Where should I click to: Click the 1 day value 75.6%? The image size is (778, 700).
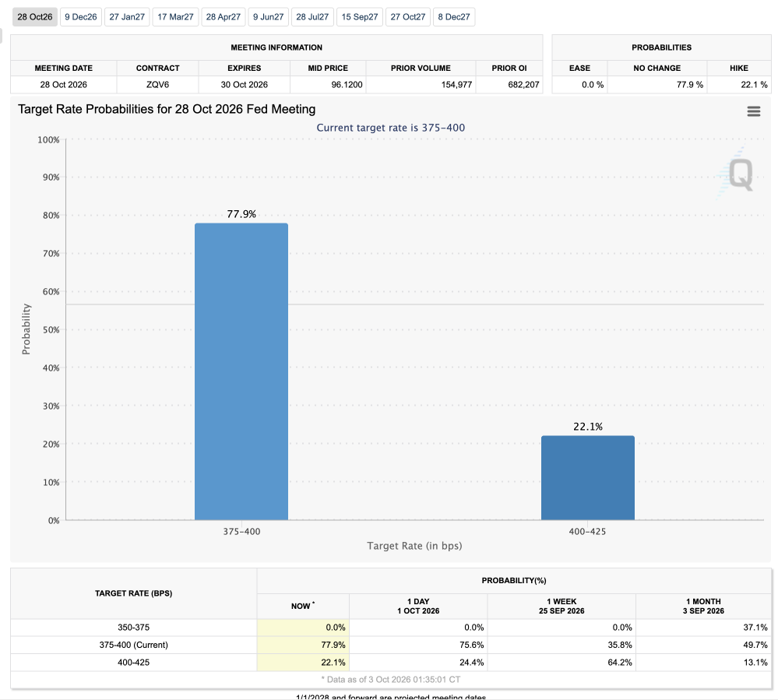pos(471,645)
